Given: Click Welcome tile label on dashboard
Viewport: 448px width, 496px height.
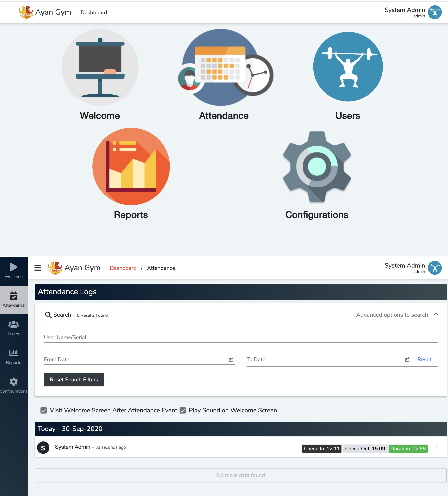Looking at the screenshot, I should click(x=100, y=116).
